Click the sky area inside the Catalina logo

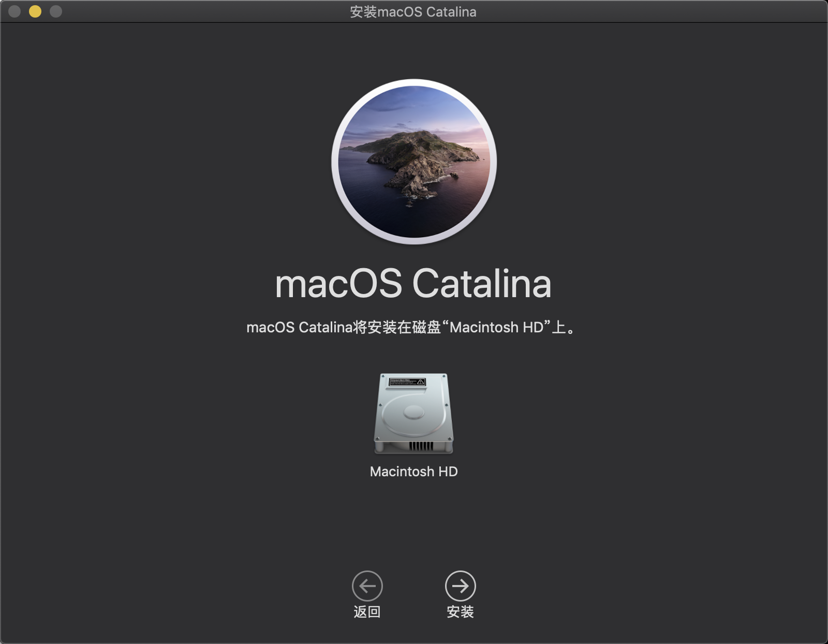point(414,106)
